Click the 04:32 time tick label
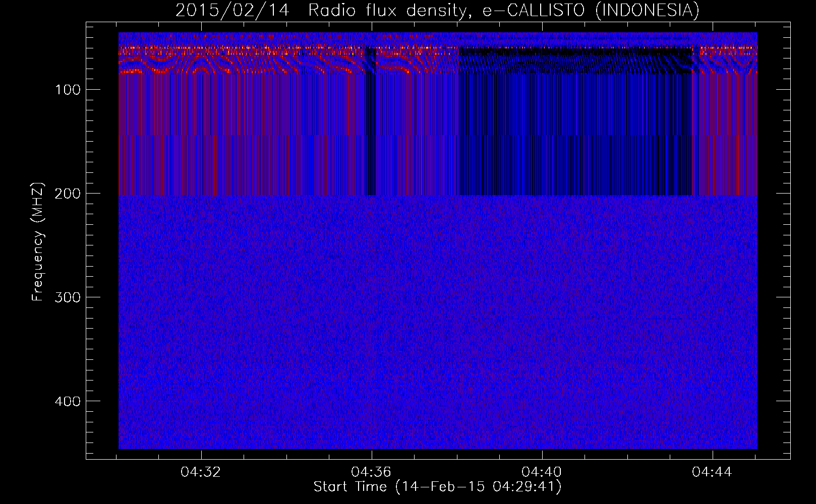This screenshot has height=504, width=816. (201, 472)
